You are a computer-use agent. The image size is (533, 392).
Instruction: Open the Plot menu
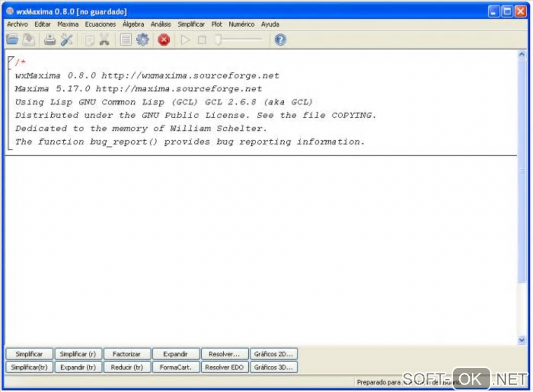pyautogui.click(x=216, y=24)
